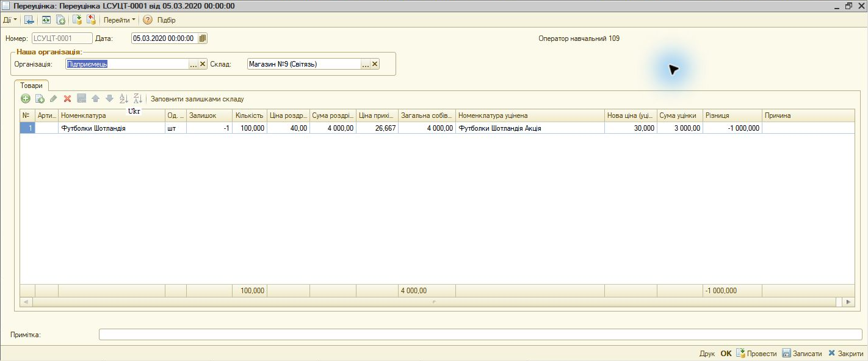Click the finish editing icon in Товари toolbar
The width and height of the screenshot is (868, 361).
point(81,98)
